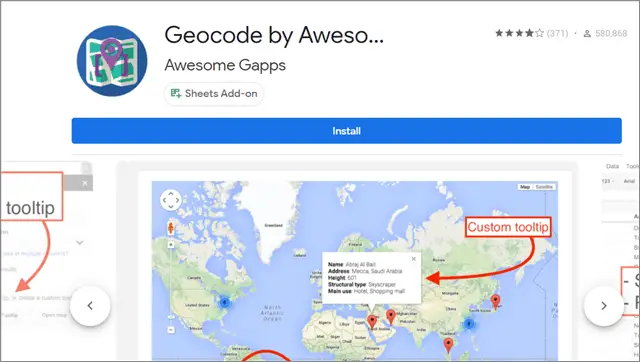Screen dimensions: 640x362
Task: Zoom in with the map plus button
Action: tap(171, 245)
